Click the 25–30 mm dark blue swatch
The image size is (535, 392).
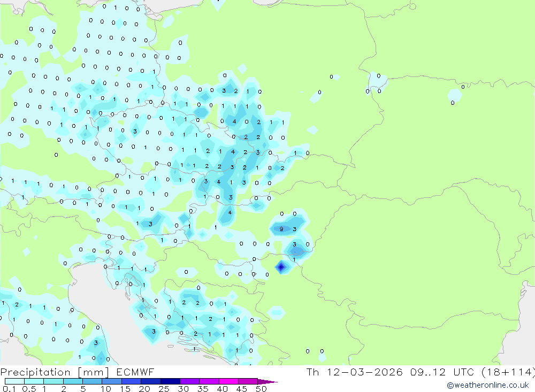click(x=170, y=381)
